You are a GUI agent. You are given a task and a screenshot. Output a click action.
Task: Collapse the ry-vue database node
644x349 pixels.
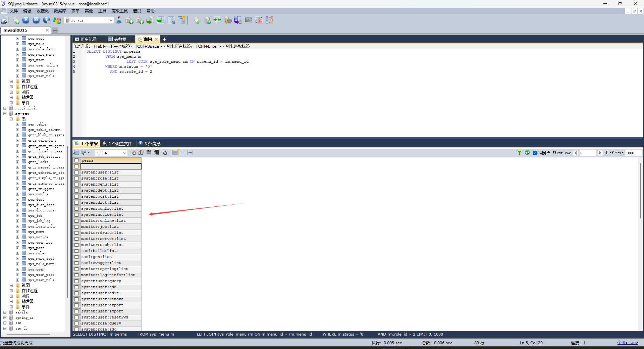tap(5, 114)
